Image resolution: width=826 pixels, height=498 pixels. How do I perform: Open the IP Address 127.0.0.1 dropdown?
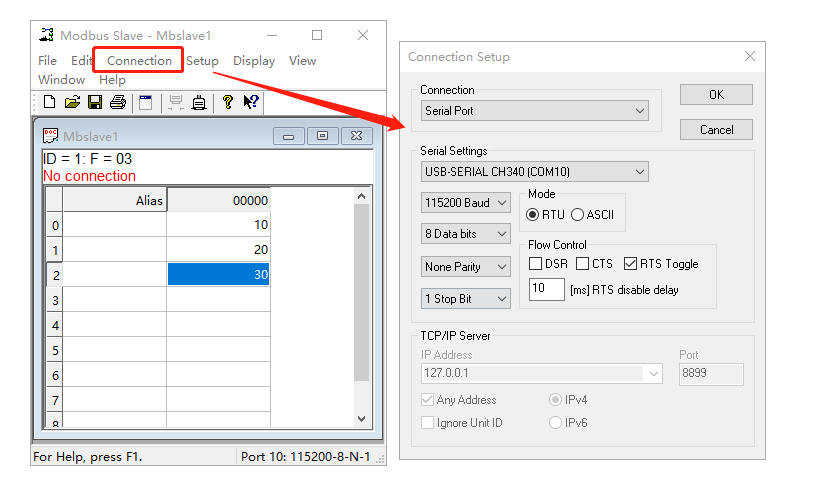pos(654,374)
